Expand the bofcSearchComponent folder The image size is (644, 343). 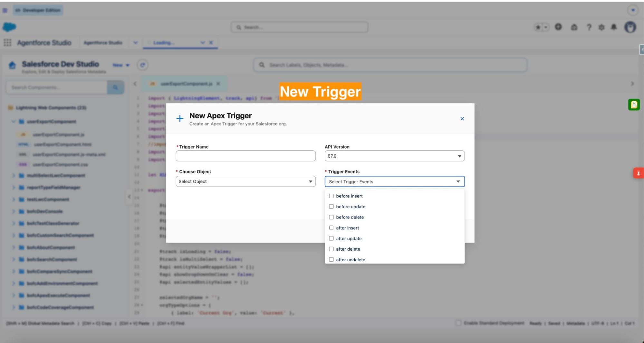(x=14, y=259)
